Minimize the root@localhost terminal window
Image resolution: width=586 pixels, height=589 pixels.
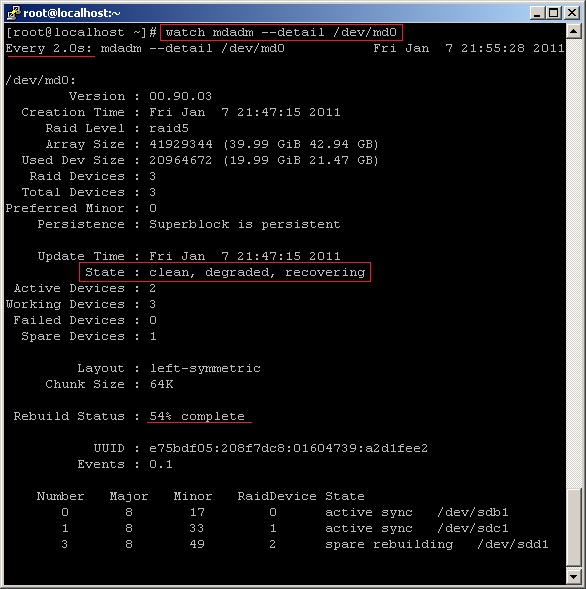click(x=537, y=13)
